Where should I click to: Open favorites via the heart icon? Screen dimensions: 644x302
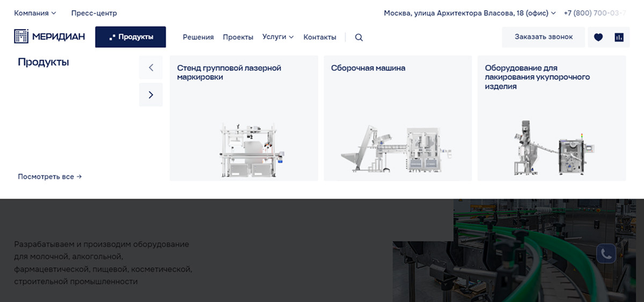tap(598, 37)
